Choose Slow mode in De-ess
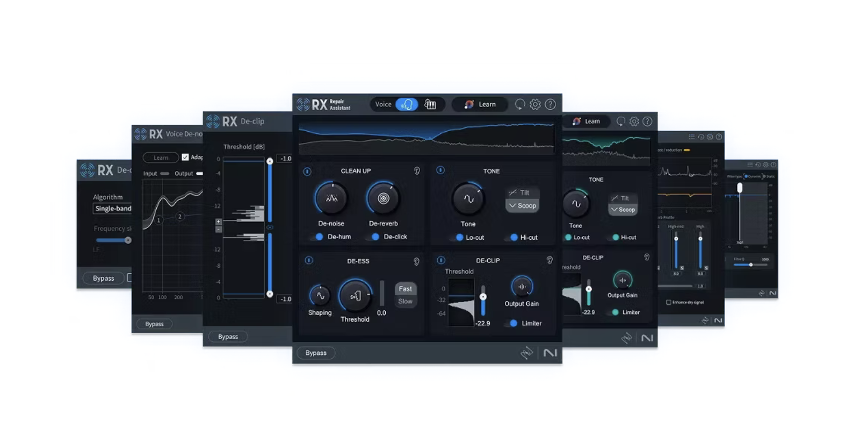Image resolution: width=868 pixels, height=428 pixels. tap(405, 301)
